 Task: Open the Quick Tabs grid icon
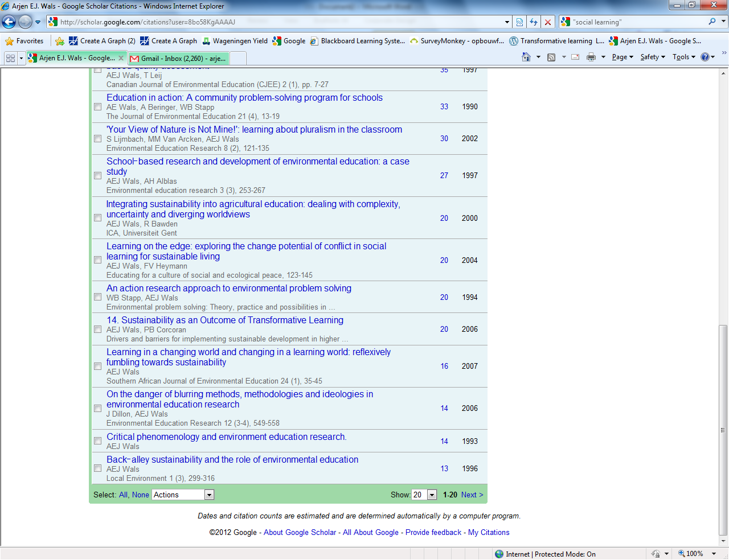pos(10,58)
